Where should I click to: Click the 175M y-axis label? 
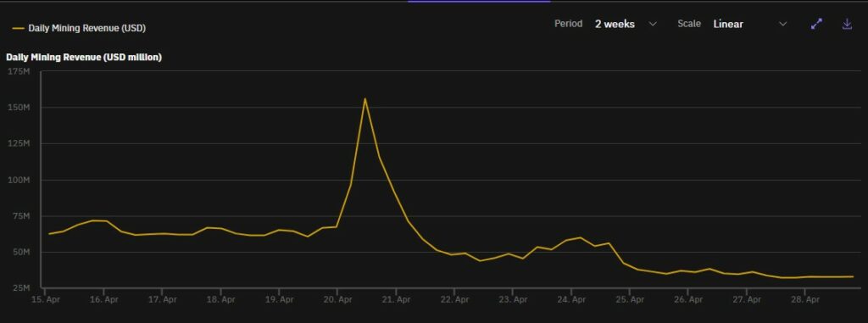click(x=19, y=71)
